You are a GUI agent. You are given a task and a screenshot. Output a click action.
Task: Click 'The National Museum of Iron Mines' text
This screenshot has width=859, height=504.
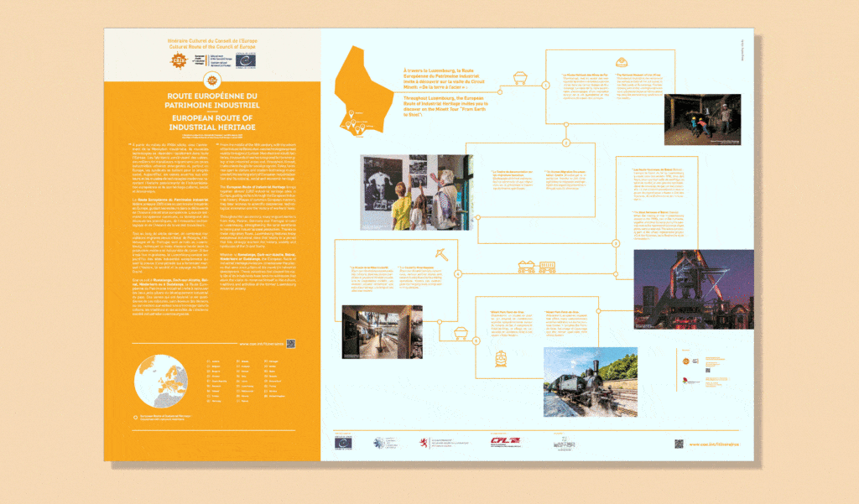(x=638, y=86)
